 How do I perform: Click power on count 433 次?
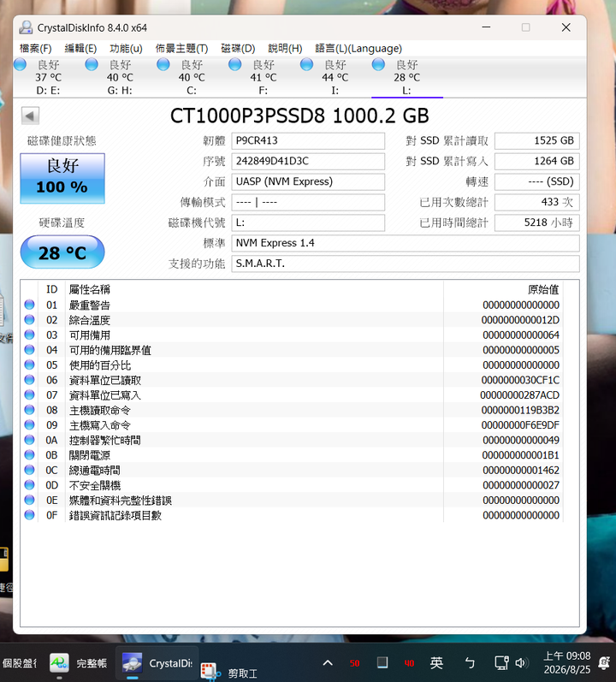(x=537, y=202)
